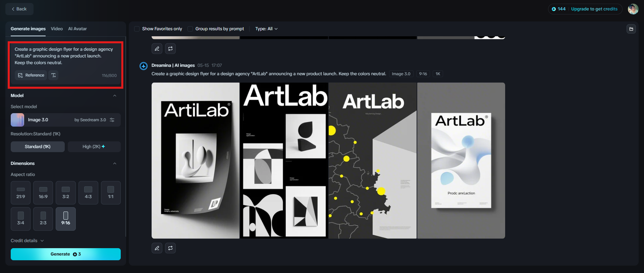Choose the 16:9 aspect ratio
This screenshot has width=644, height=273.
point(43,193)
